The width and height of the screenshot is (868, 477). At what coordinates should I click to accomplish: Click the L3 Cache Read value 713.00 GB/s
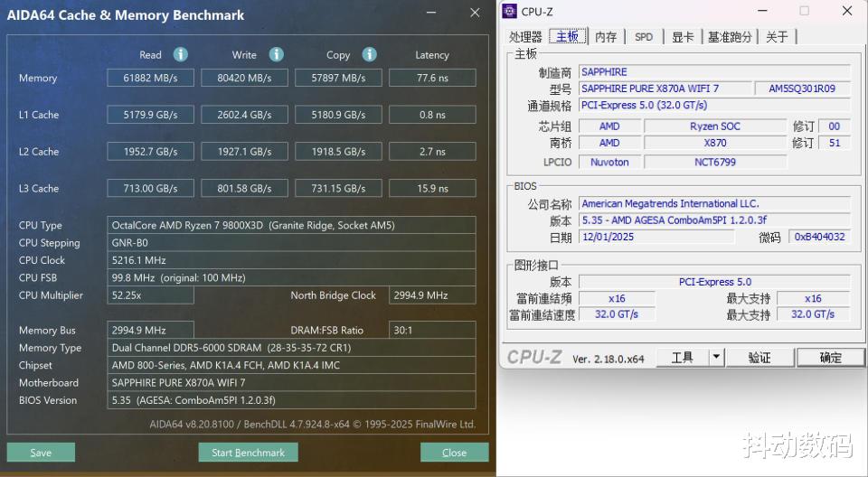(x=151, y=188)
